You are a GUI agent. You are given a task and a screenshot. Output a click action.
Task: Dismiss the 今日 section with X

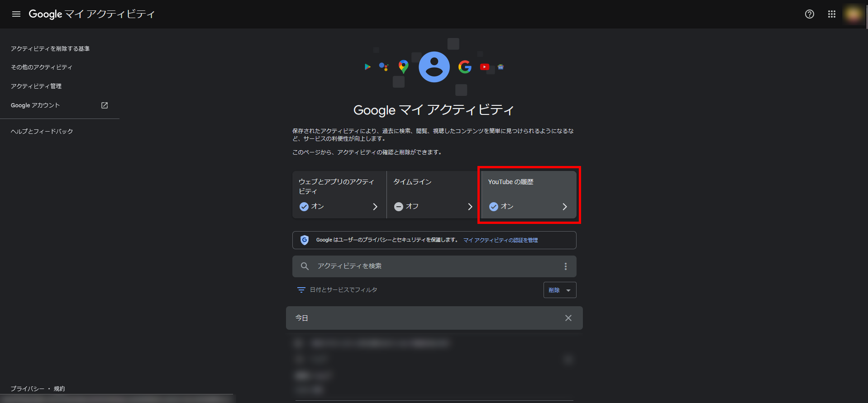[568, 318]
